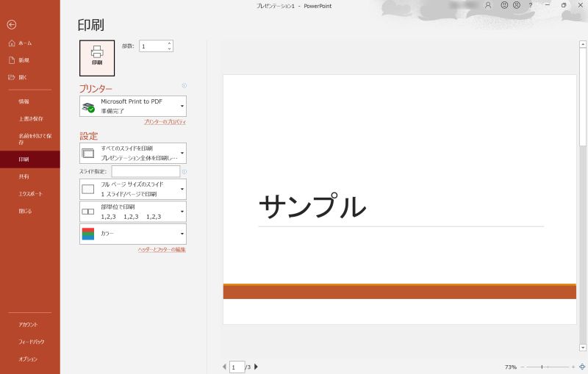Click the preview scrollbar down arrow

(x=583, y=348)
